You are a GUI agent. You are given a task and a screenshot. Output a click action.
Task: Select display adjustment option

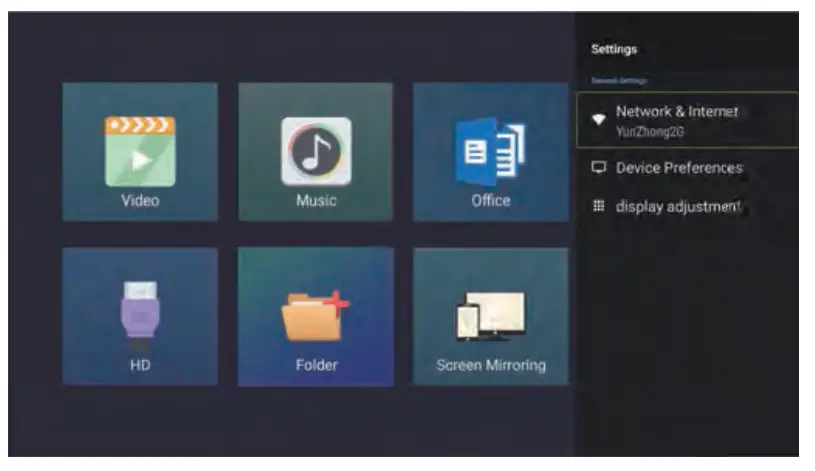687,206
